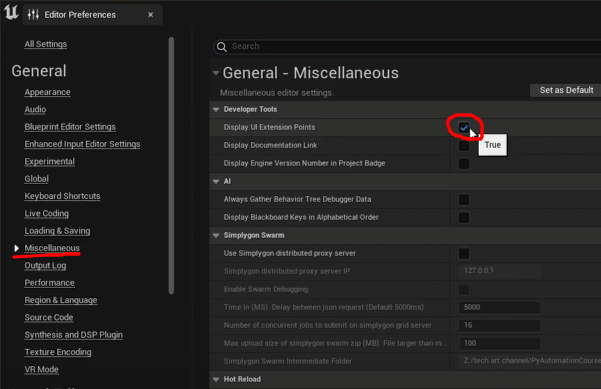The height and width of the screenshot is (389, 601).
Task: Open Global settings
Action: (x=36, y=179)
